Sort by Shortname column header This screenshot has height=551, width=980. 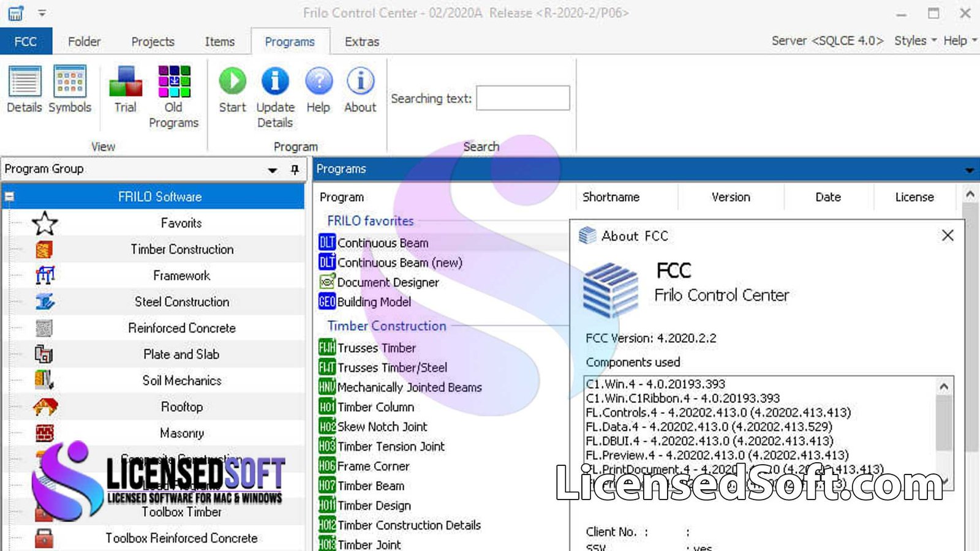611,197
